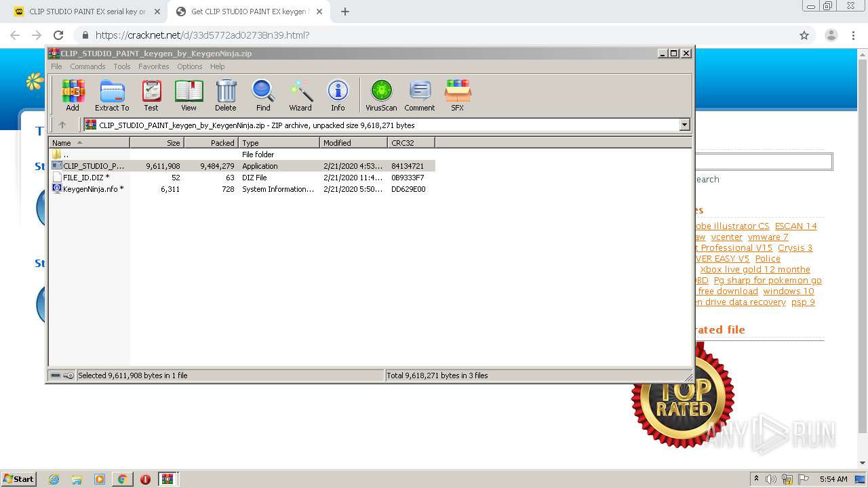Click the vcenter link

click(726, 237)
